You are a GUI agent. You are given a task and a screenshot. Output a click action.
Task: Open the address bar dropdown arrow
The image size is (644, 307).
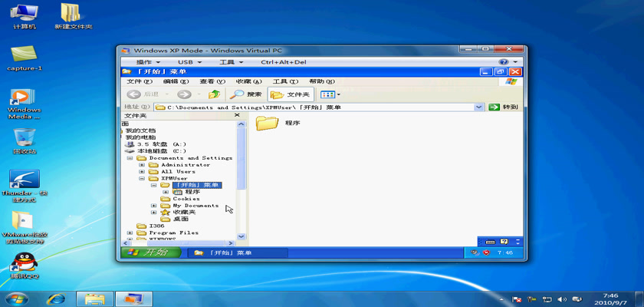tap(480, 107)
